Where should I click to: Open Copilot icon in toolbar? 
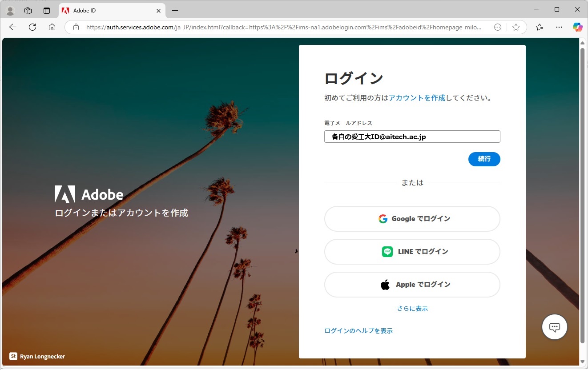tap(577, 27)
